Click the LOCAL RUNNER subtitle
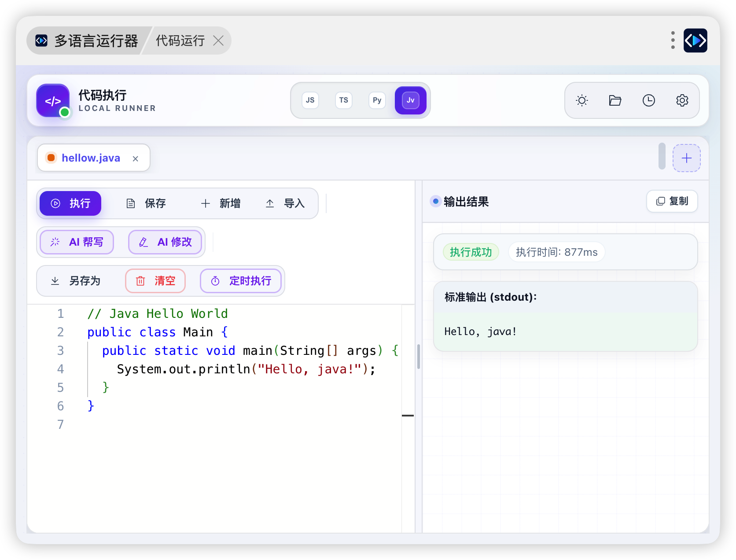 (x=117, y=108)
